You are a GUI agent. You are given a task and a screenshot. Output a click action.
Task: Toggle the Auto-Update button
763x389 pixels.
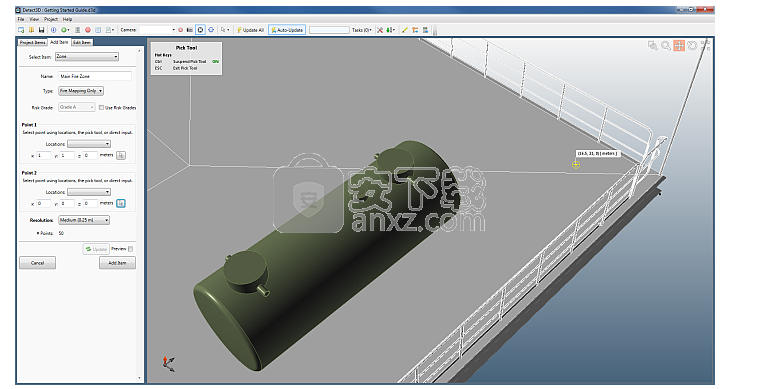287,30
